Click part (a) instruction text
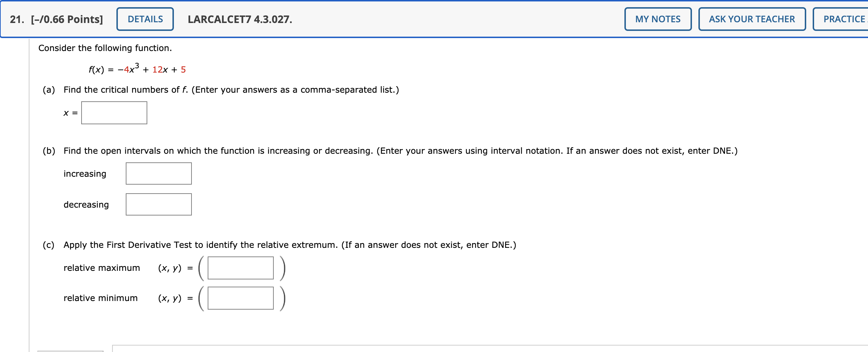Screen dimensions: 868x352 coord(231,90)
